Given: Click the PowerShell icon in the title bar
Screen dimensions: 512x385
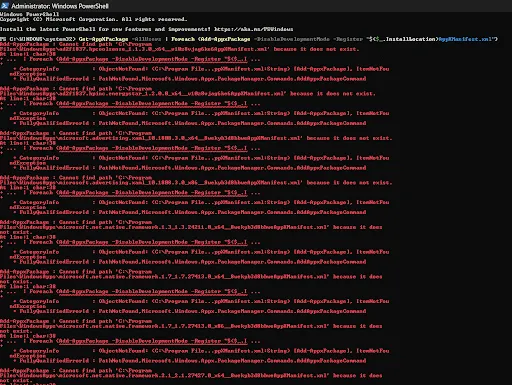Looking at the screenshot, I should pos(5,6).
